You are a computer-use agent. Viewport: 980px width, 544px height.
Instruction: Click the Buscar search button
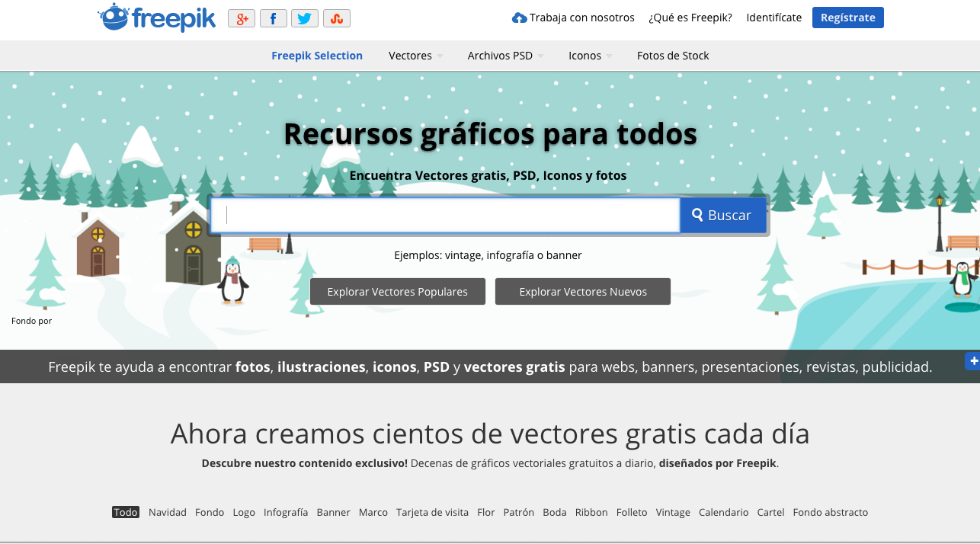(722, 216)
